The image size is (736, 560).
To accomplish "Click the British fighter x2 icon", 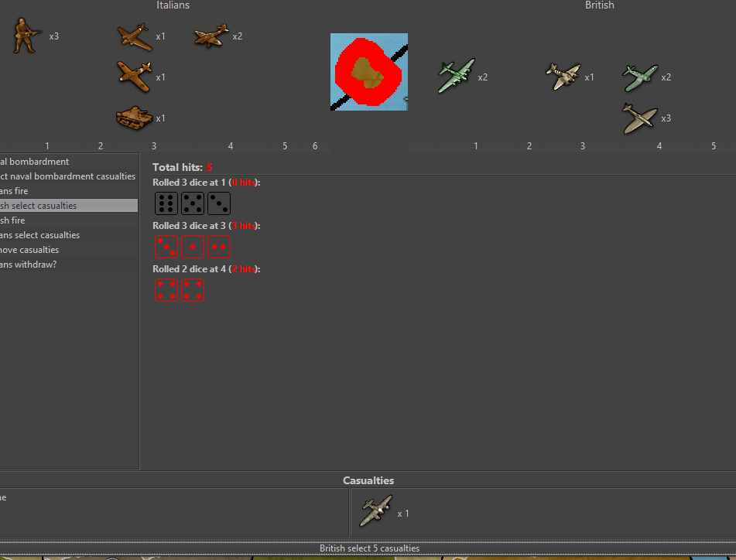I will click(641, 77).
